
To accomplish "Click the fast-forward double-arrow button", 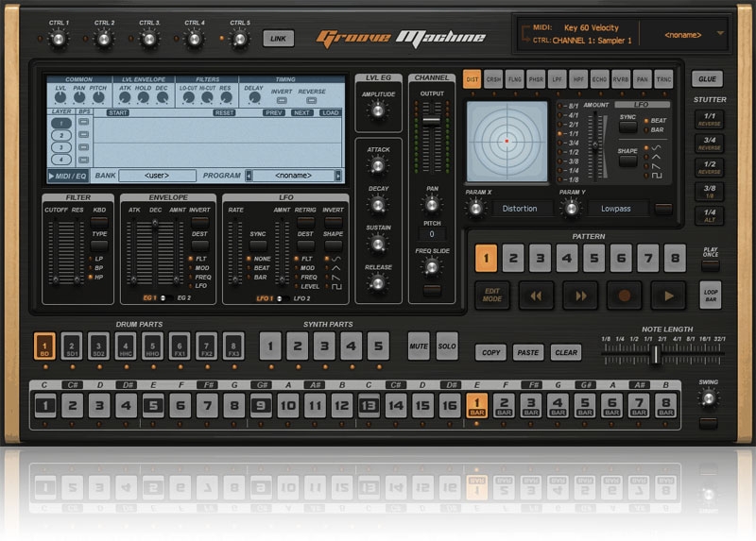I will pos(580,296).
